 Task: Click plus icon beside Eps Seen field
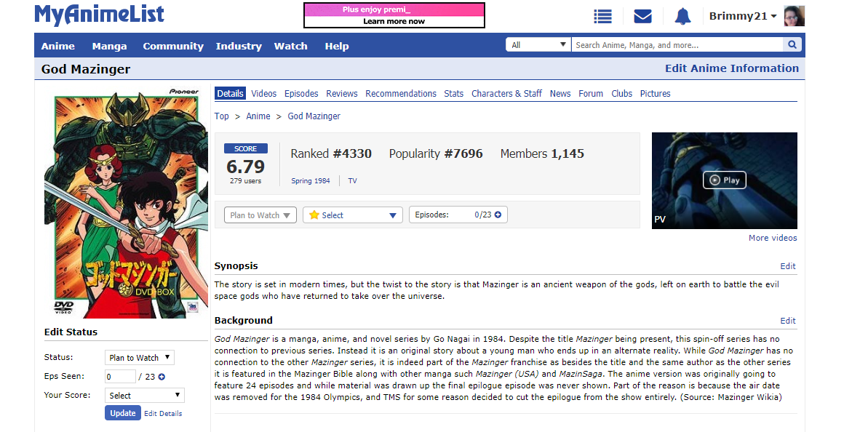pyautogui.click(x=162, y=377)
